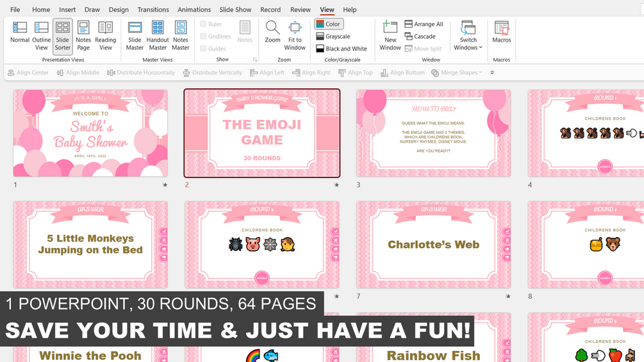
Task: Click Align Right in quick toolbar
Action: (311, 72)
